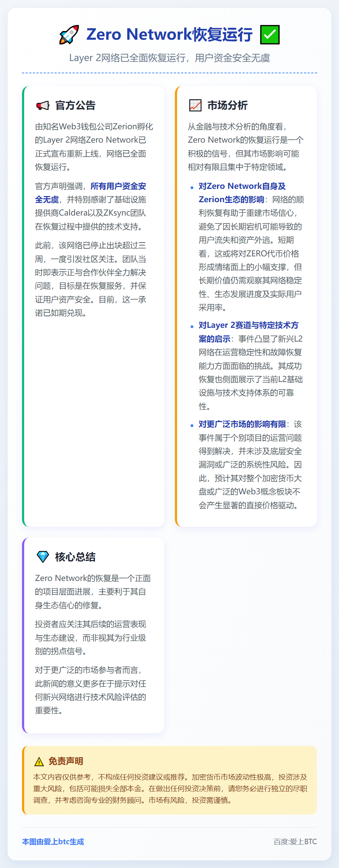Viewport: 339px width, 868px height.
Task: Click the 免责声明 heading
Action: tap(66, 761)
